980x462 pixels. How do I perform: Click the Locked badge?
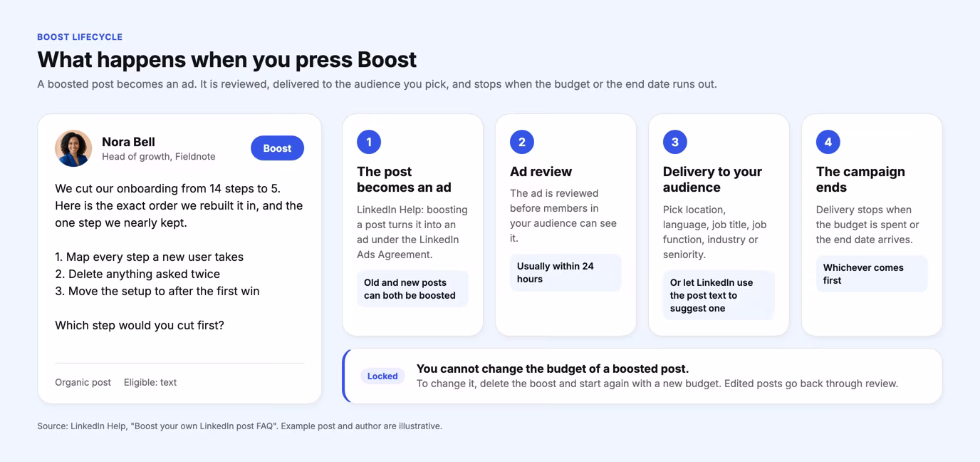[382, 376]
